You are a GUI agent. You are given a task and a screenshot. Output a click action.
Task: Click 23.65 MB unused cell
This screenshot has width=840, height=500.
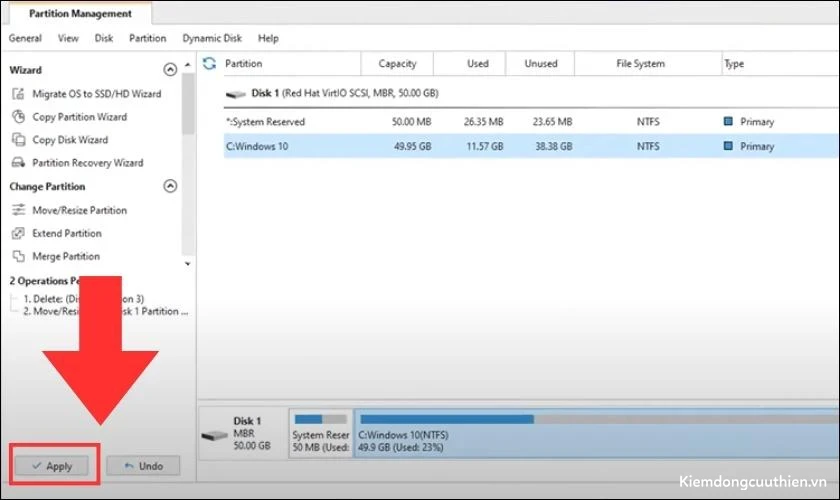(552, 122)
